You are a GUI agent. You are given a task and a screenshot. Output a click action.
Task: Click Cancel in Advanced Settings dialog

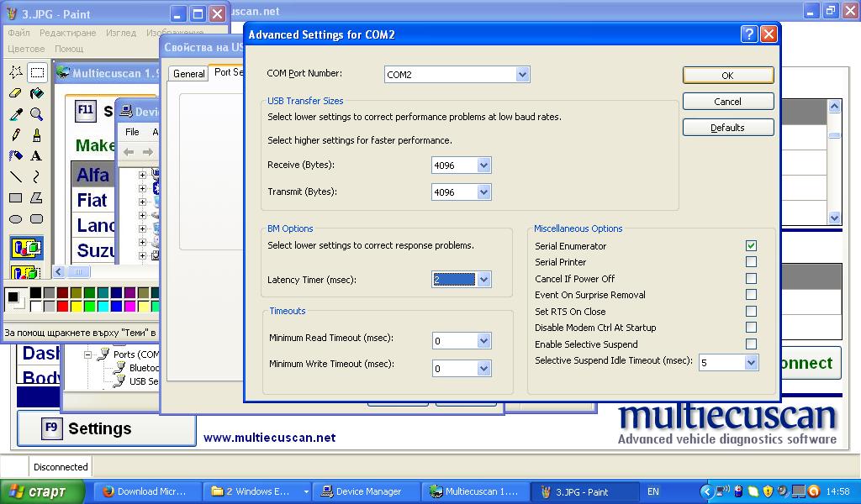tap(728, 102)
